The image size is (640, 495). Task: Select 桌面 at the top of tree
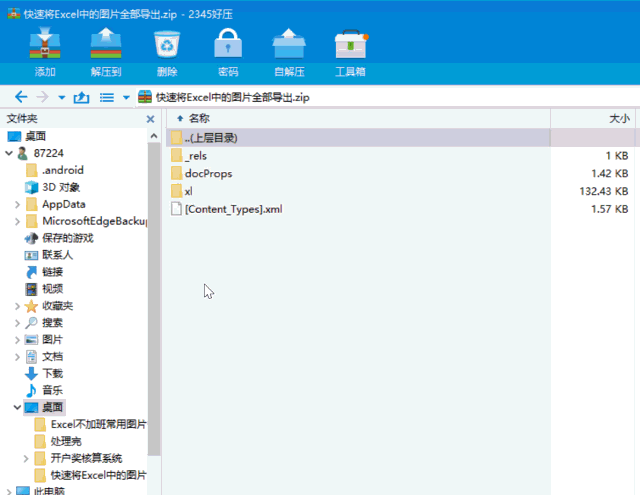click(27, 136)
